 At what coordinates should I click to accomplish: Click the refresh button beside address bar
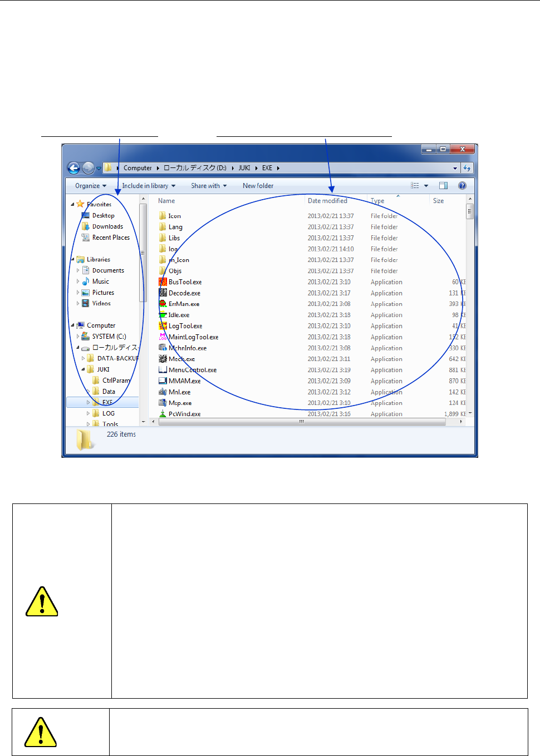point(467,167)
